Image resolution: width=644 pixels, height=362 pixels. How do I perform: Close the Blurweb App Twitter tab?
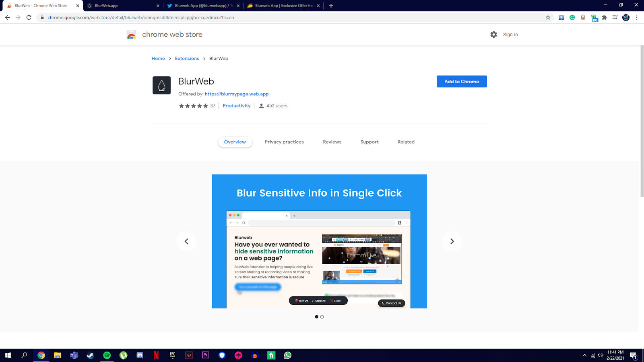tap(238, 6)
